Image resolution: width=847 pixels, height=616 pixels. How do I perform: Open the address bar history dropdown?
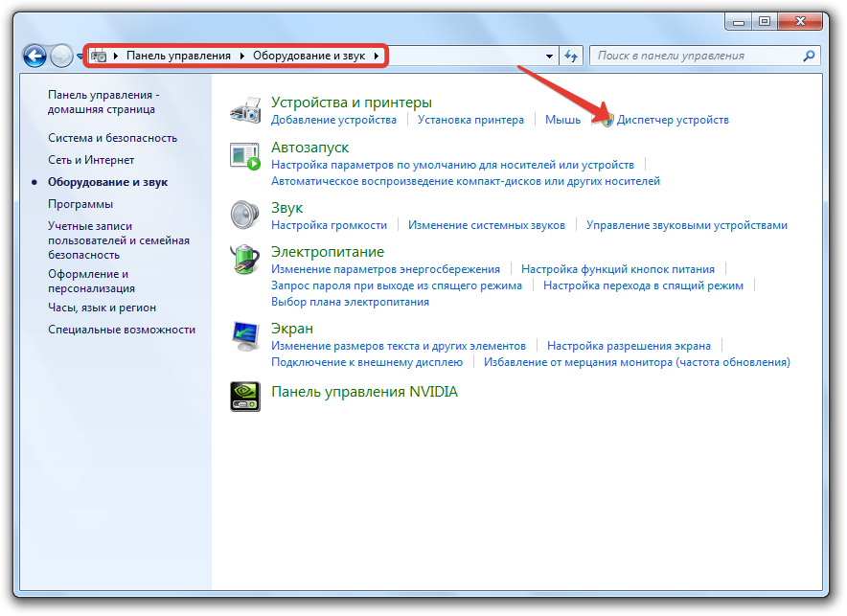click(549, 57)
